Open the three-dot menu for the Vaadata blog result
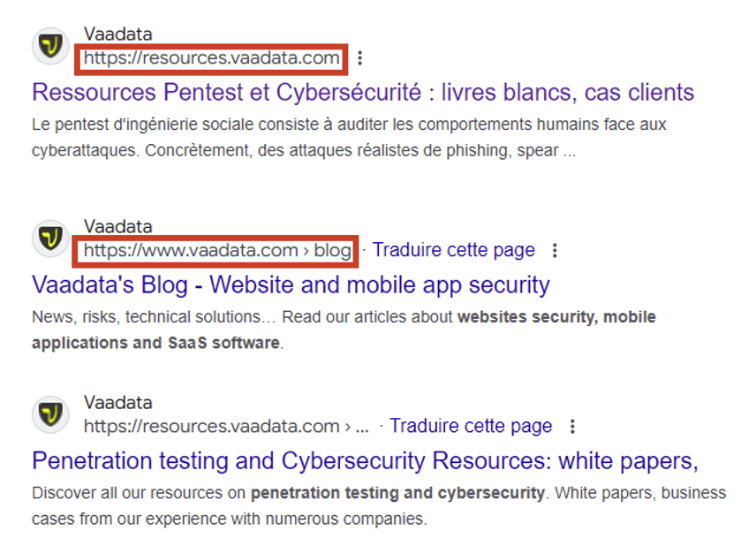756x546 pixels. (555, 251)
